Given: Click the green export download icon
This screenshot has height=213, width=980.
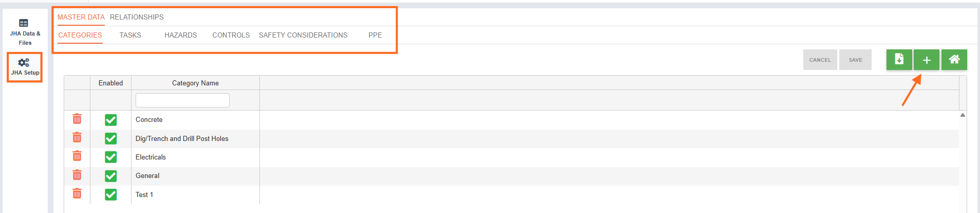Looking at the screenshot, I should point(899,60).
